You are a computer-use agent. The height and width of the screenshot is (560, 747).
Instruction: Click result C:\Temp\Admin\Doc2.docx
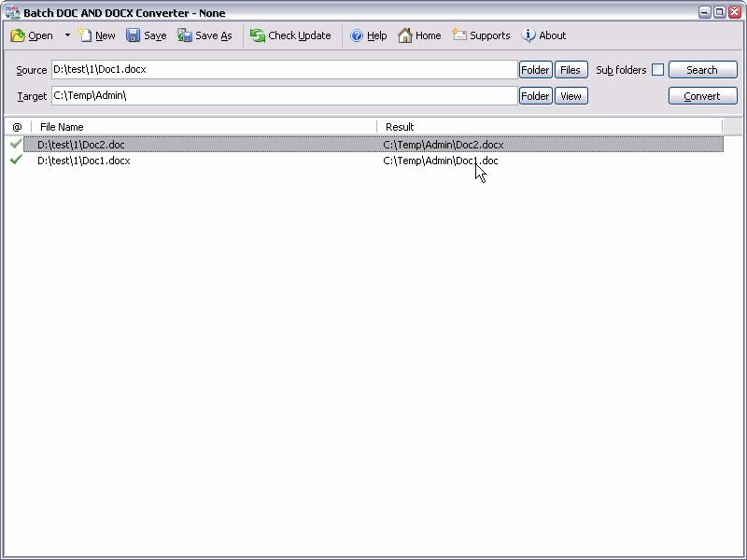point(443,145)
